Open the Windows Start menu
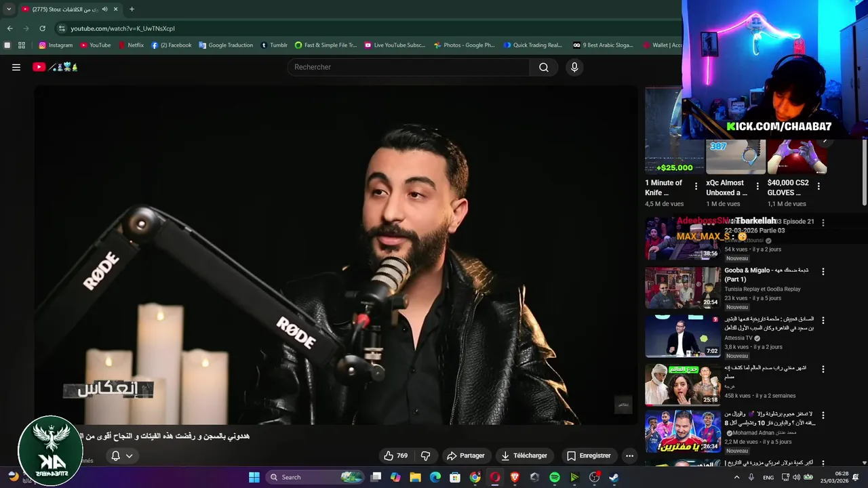 [254, 477]
